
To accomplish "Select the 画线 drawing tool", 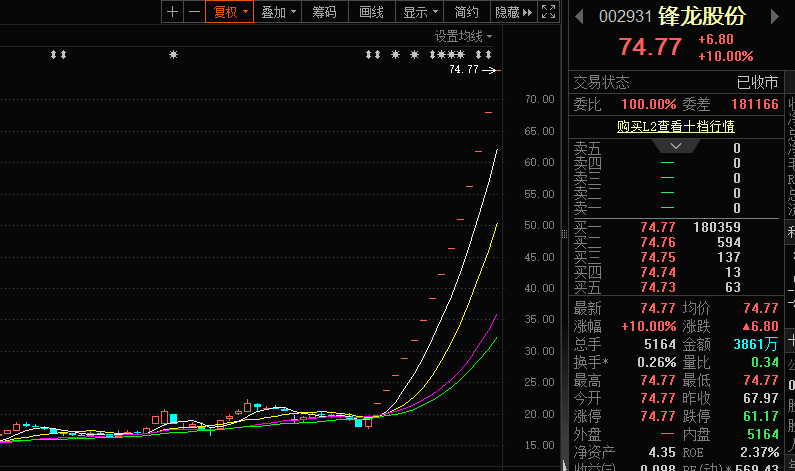I will point(371,12).
